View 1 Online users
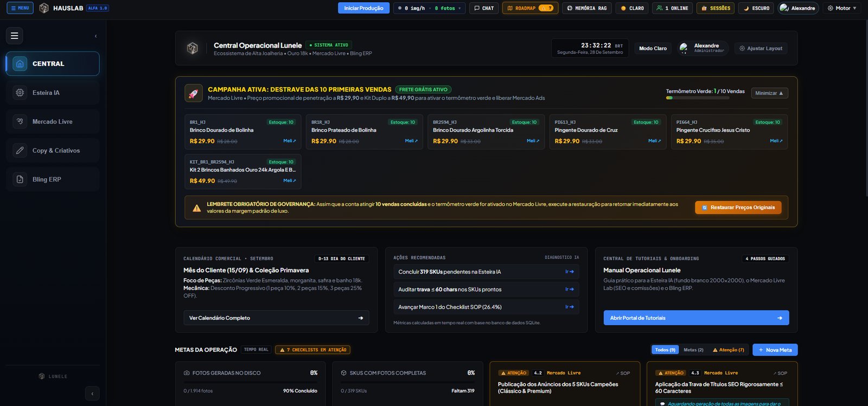 point(672,8)
